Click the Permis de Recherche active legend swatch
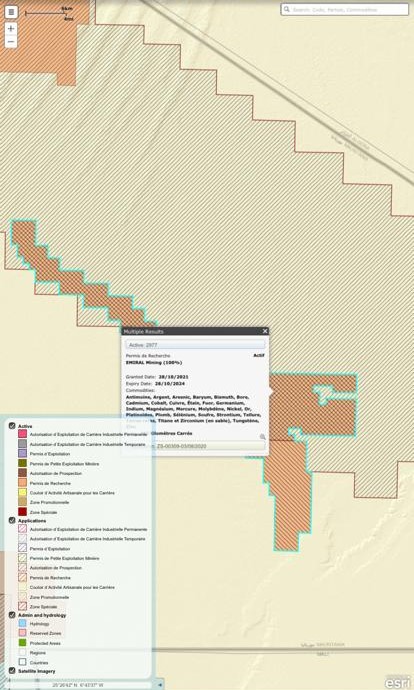The width and height of the screenshot is (414, 690). pos(22,483)
